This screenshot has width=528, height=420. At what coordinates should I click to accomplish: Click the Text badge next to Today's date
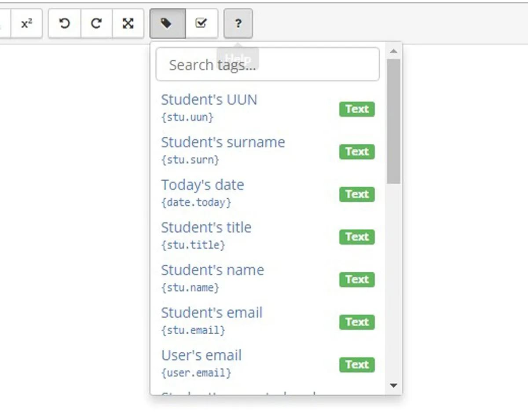[357, 194]
